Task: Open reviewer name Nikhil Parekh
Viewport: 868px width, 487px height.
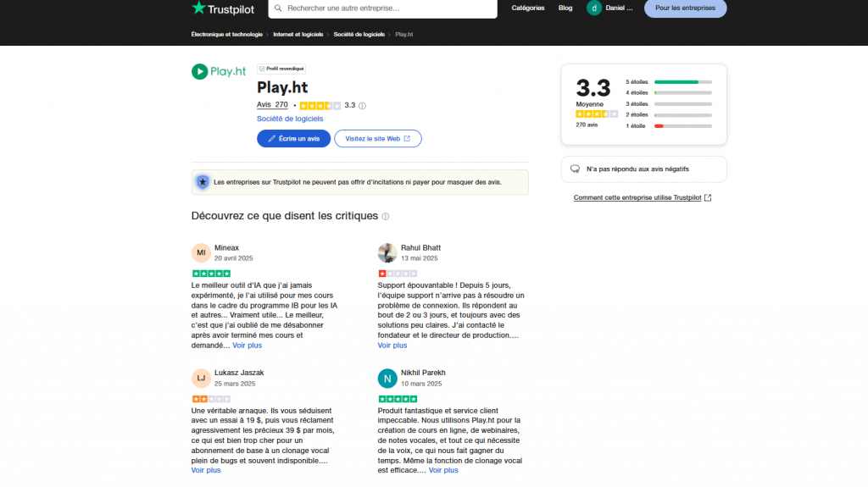Action: tap(423, 373)
